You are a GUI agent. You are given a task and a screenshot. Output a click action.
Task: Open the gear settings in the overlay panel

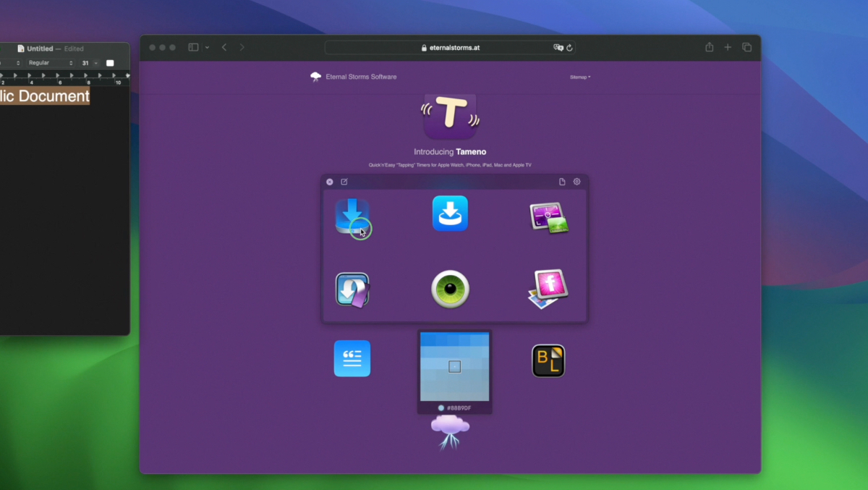(576, 182)
